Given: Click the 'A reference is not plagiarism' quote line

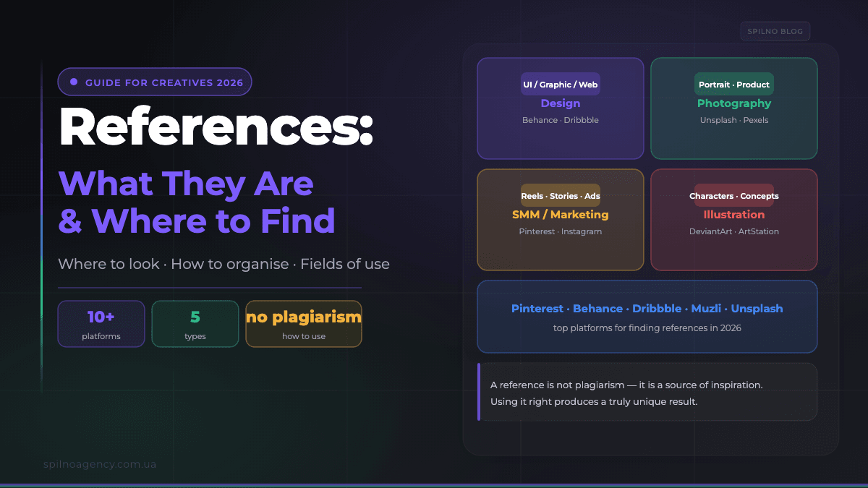Looking at the screenshot, I should point(626,385).
